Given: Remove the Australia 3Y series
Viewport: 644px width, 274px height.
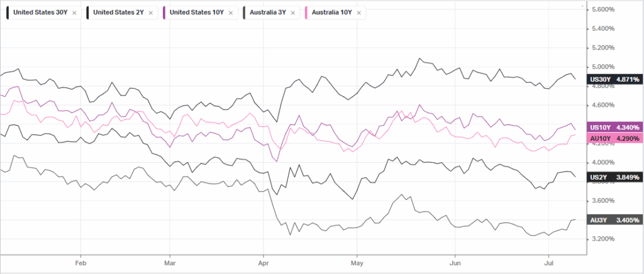Looking at the screenshot, I should (x=292, y=13).
